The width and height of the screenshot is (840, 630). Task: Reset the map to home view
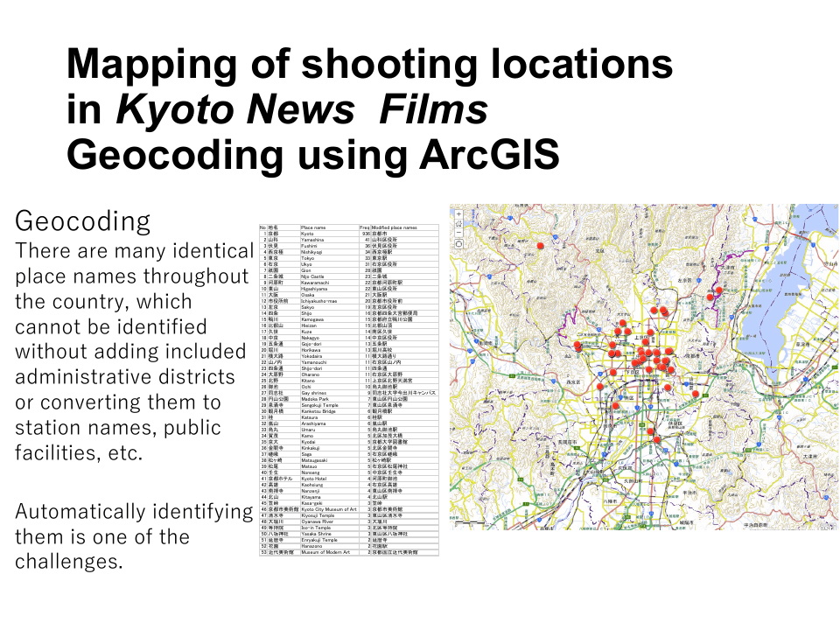[x=458, y=224]
